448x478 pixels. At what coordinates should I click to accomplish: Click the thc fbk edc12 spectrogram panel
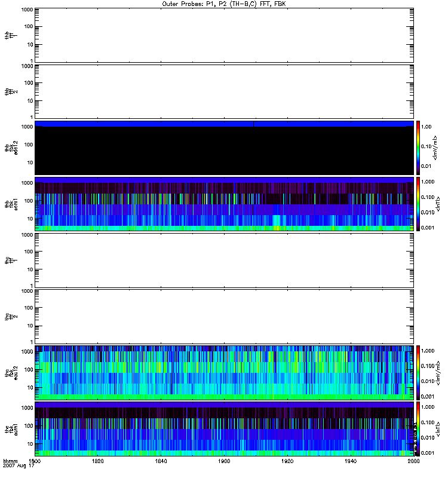[x=224, y=372]
